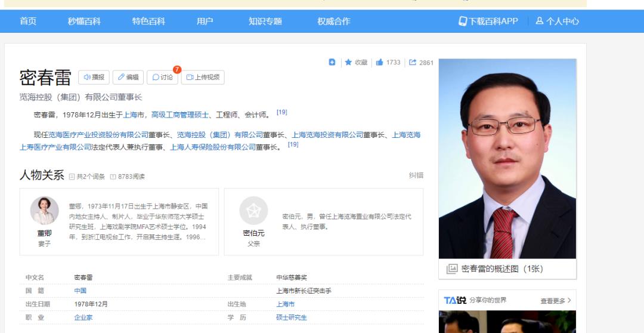Click 1978年12月 birth date value

[91, 304]
